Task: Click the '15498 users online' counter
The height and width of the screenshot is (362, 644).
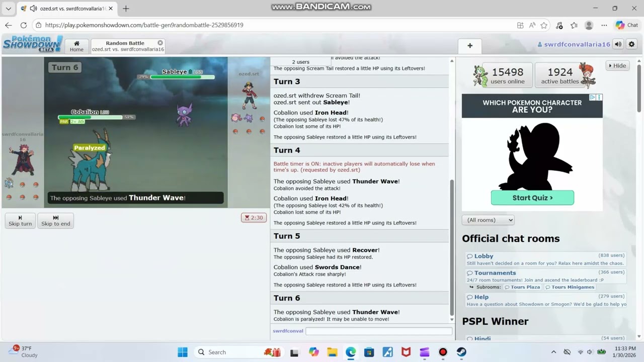Action: click(x=507, y=75)
